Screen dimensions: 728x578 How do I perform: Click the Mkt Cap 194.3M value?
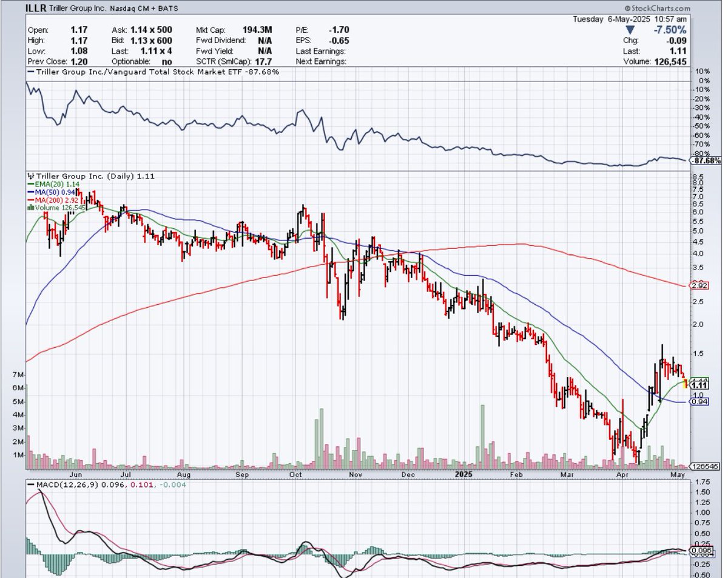coord(258,30)
